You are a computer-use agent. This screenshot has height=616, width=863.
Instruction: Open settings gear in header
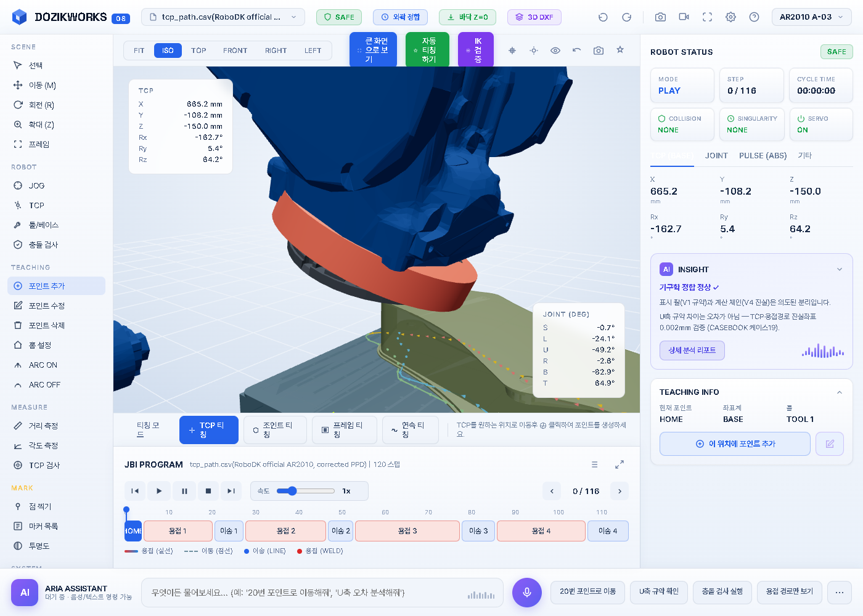point(730,17)
